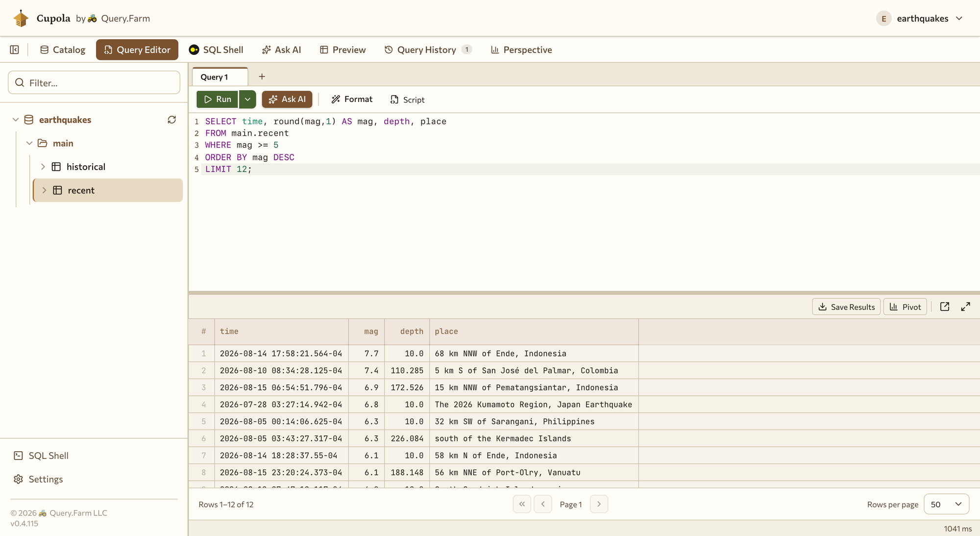Click the depth column header
980x536 pixels.
(x=407, y=332)
